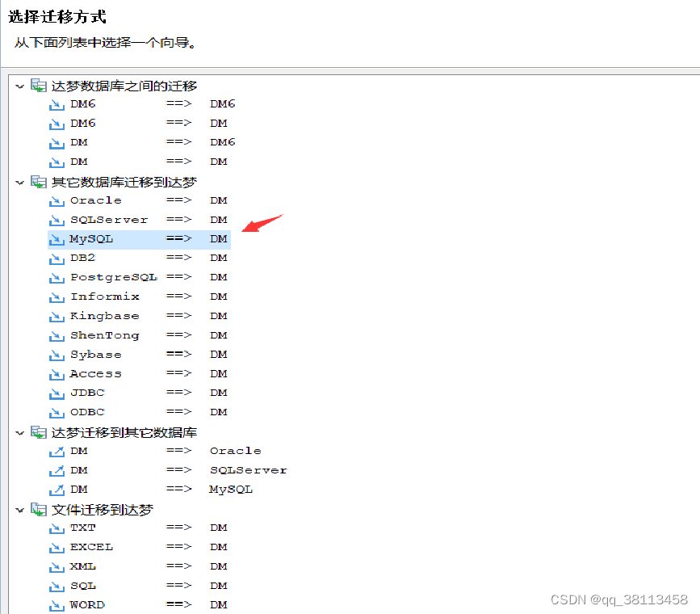The height and width of the screenshot is (614, 700).
Task: Click the DM ==> DM6 import icon
Action: point(57,143)
